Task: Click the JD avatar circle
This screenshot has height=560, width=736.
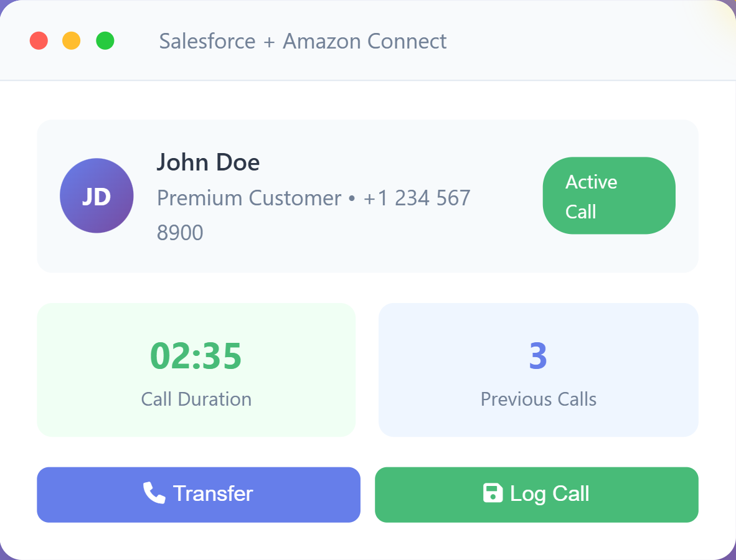Action: (97, 195)
